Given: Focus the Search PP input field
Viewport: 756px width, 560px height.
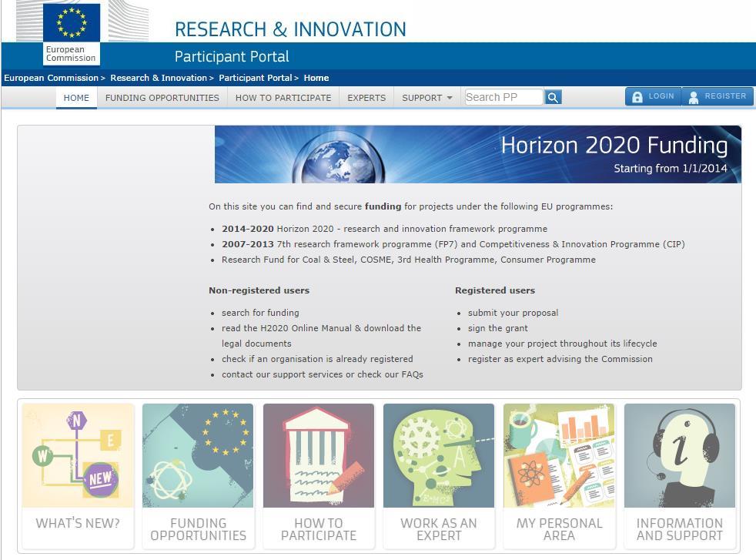Looking at the screenshot, I should 503,97.
